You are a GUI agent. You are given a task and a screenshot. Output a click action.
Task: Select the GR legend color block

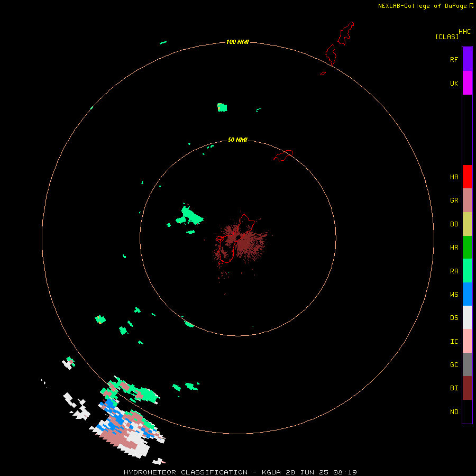467,200
